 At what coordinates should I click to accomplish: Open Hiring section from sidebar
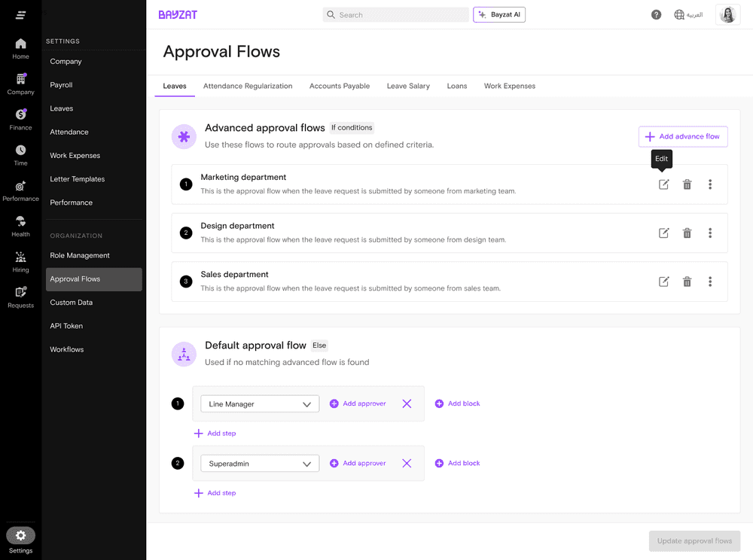pyautogui.click(x=20, y=261)
